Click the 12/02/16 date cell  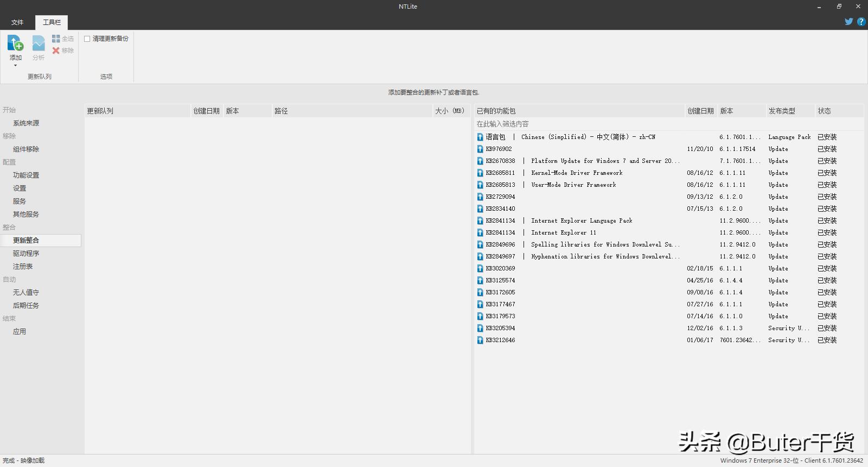[700, 328]
